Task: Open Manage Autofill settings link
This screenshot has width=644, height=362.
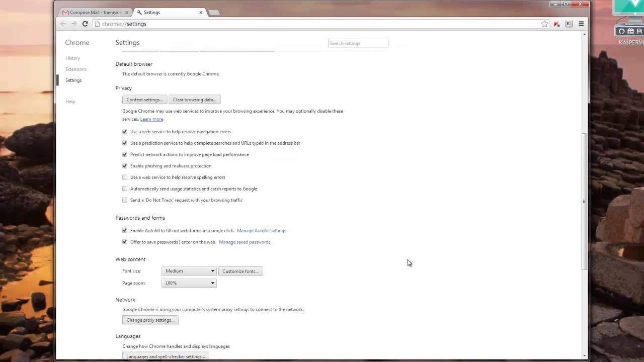Action: 262,230
